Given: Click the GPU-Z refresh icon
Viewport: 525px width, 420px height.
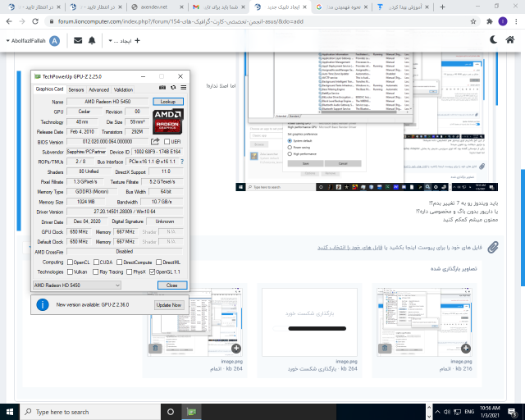Looking at the screenshot, I should click(x=172, y=89).
